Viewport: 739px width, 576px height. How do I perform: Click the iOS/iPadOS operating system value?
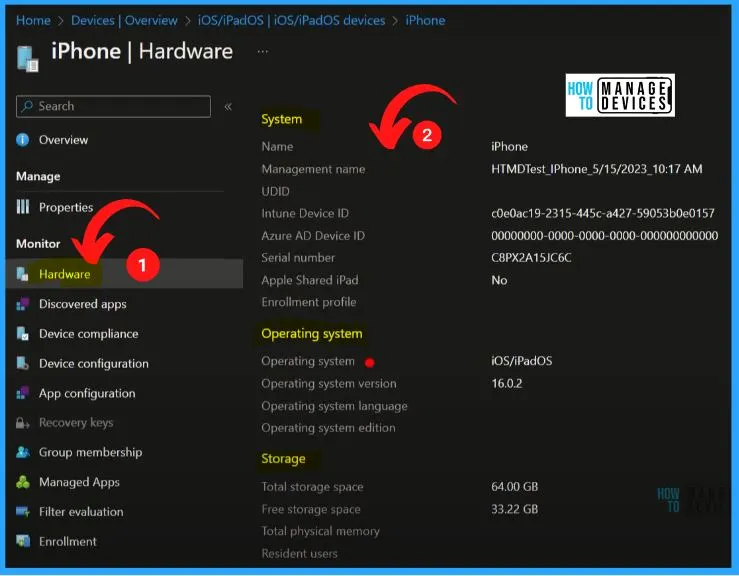(x=522, y=361)
